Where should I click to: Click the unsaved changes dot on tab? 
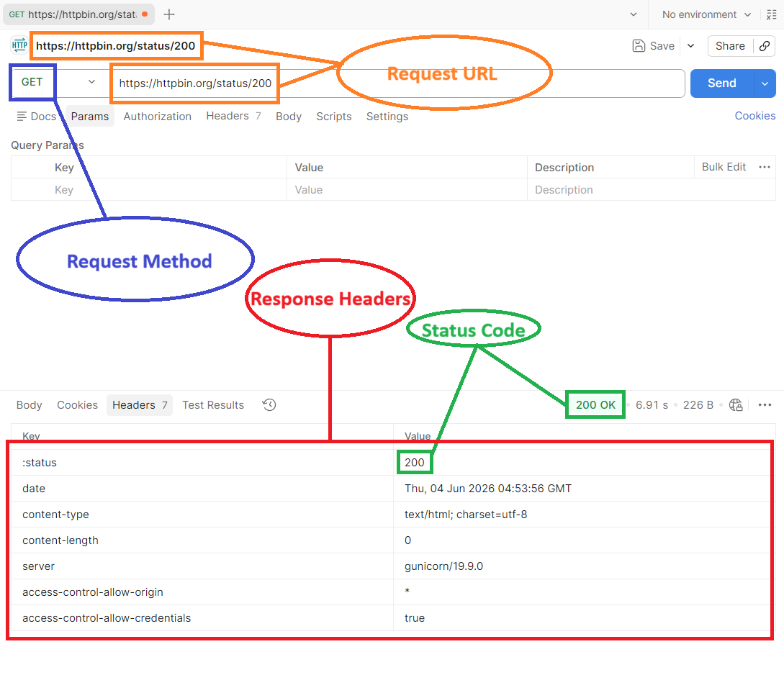point(145,14)
